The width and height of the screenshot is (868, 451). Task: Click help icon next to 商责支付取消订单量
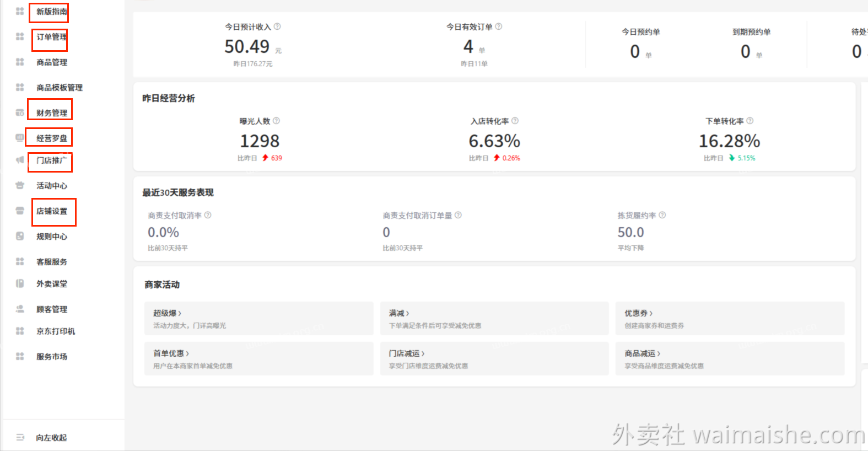coord(459,215)
